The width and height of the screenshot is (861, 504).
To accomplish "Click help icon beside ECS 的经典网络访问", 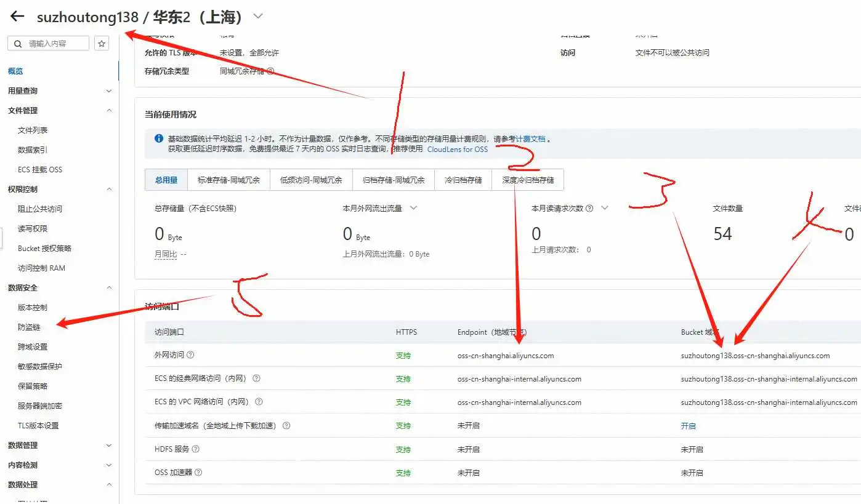I will click(256, 378).
